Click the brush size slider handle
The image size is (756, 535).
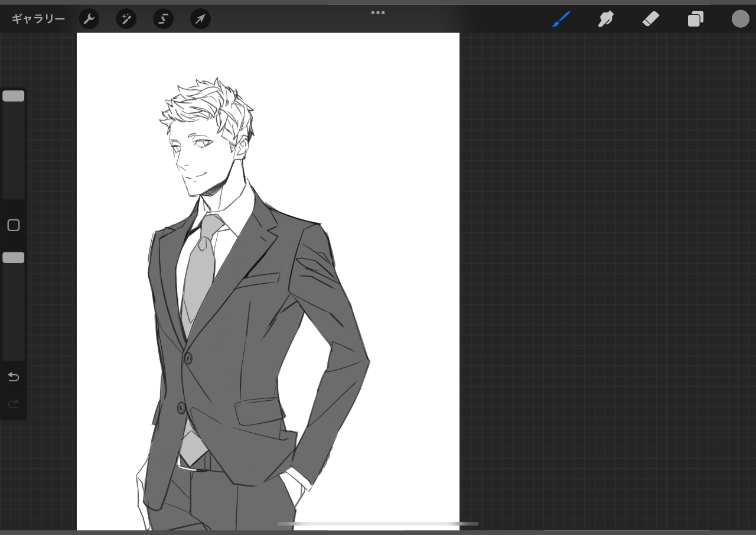pos(14,96)
